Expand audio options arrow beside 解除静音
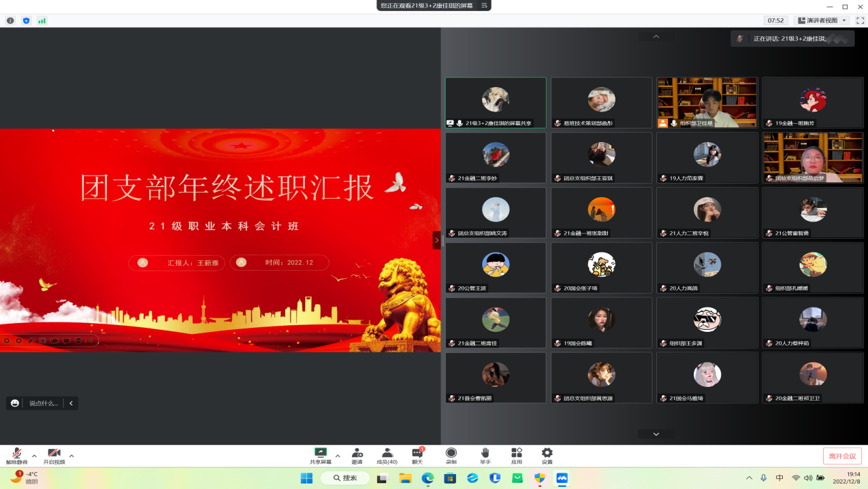 coord(34,456)
